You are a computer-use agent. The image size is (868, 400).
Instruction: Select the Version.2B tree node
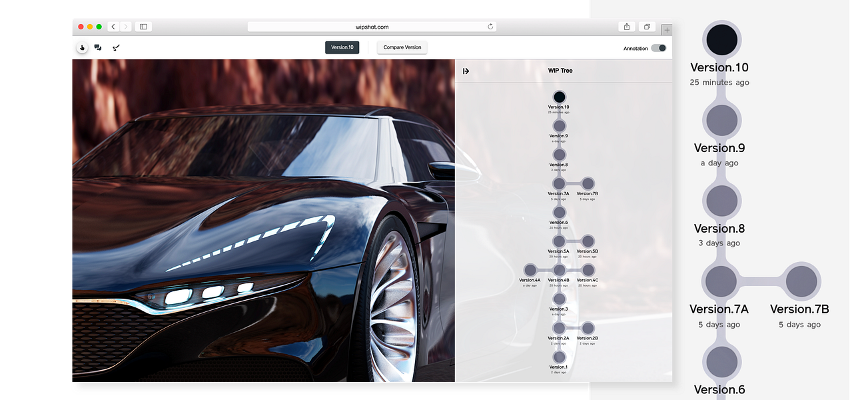pyautogui.click(x=588, y=328)
